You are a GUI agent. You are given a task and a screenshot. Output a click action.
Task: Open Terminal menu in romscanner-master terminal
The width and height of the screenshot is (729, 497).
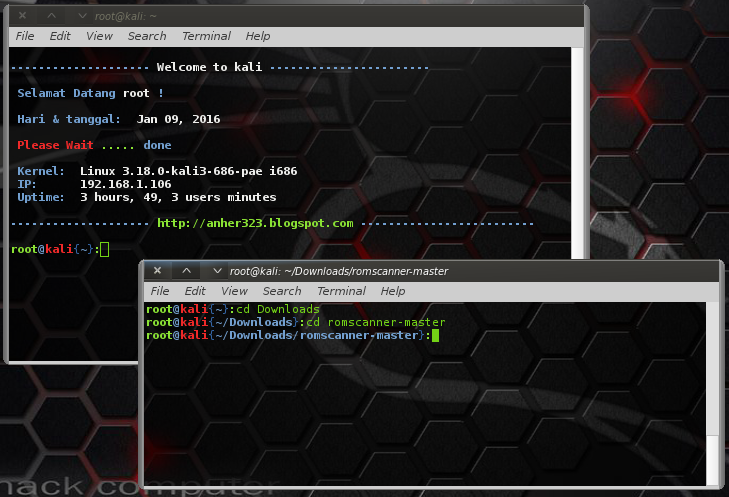(x=341, y=291)
